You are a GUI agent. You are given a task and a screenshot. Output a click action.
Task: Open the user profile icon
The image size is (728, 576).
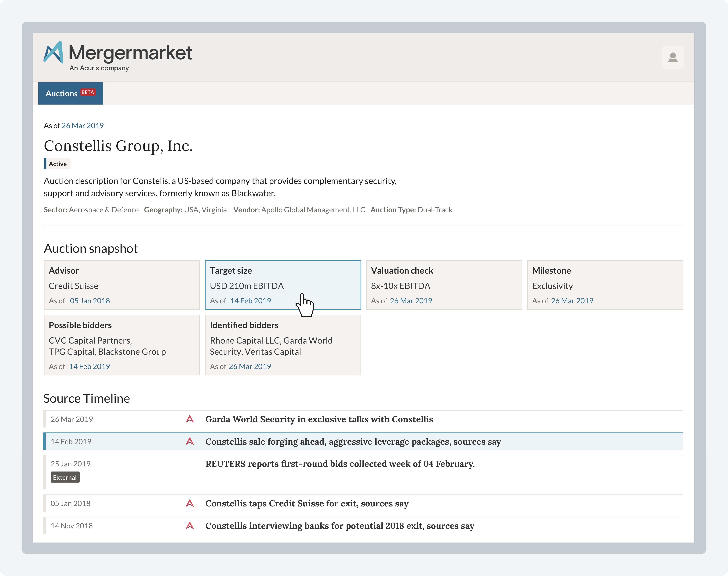click(672, 57)
